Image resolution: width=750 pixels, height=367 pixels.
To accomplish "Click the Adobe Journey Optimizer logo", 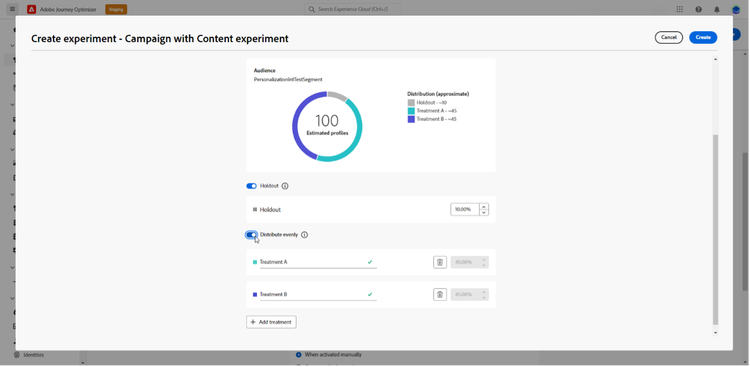I will tap(32, 9).
